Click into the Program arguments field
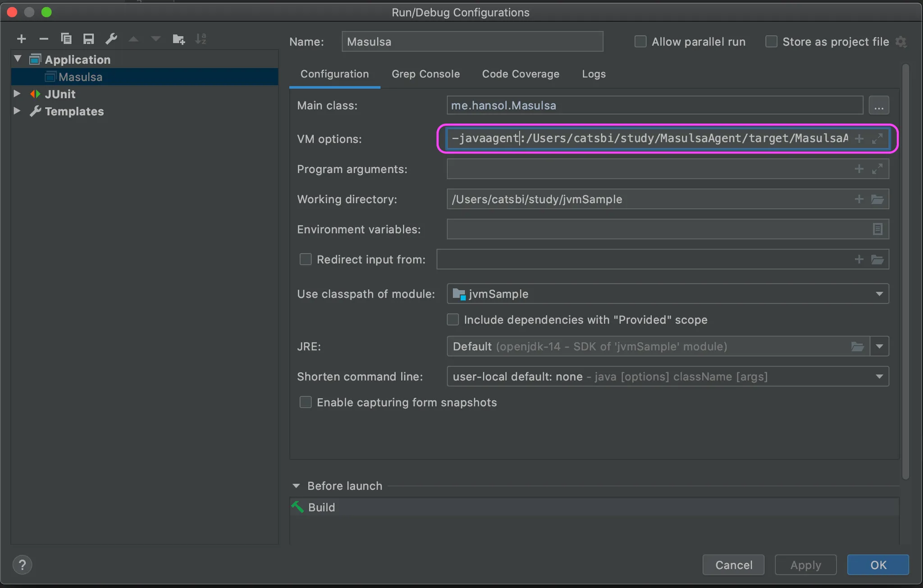The height and width of the screenshot is (588, 923). pos(649,169)
